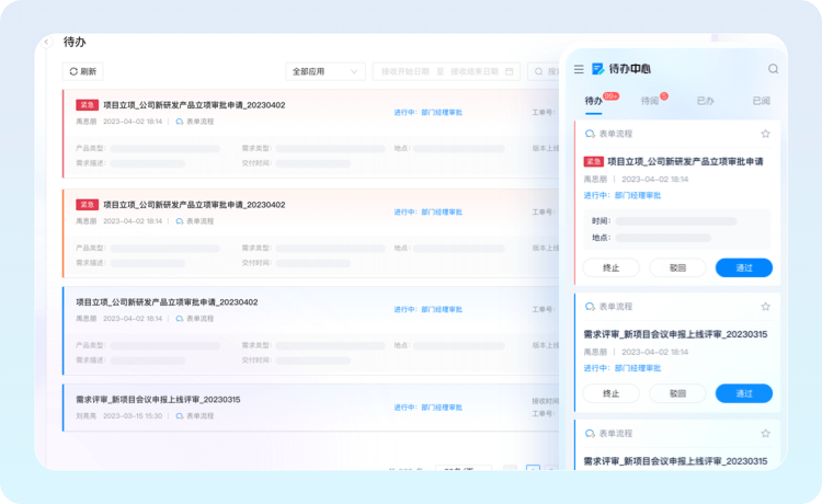
Task: Star the second 表单流程 card
Action: pyautogui.click(x=766, y=306)
